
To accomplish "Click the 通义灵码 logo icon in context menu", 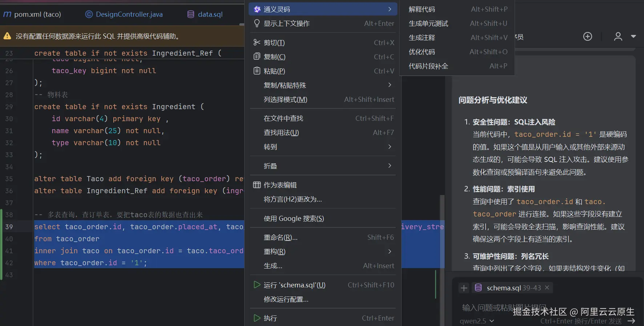I will pos(257,9).
